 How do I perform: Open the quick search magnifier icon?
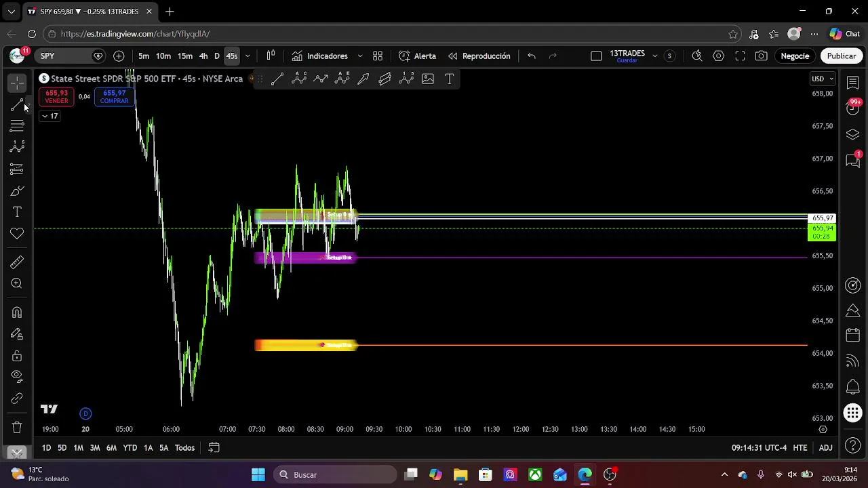click(x=696, y=56)
